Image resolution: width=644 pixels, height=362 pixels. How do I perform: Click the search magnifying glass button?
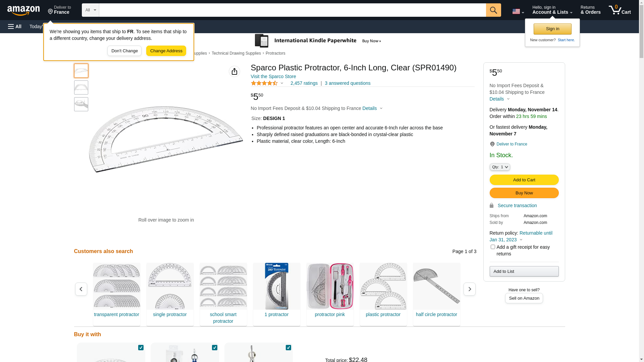(493, 10)
